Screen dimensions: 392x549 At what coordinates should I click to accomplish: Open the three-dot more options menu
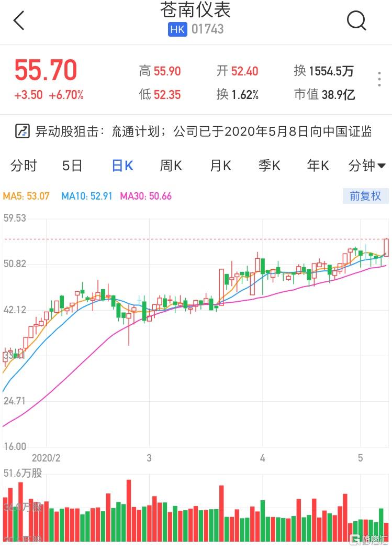coord(379,79)
